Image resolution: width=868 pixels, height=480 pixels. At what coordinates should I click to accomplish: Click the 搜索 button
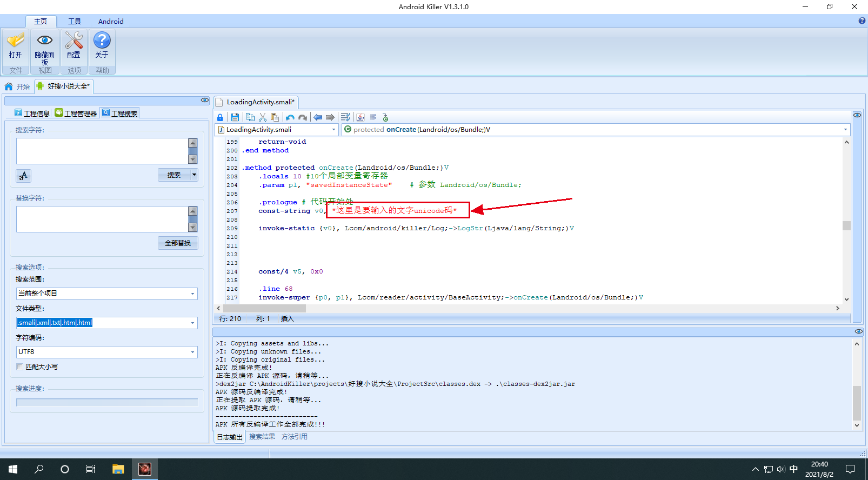coord(173,175)
